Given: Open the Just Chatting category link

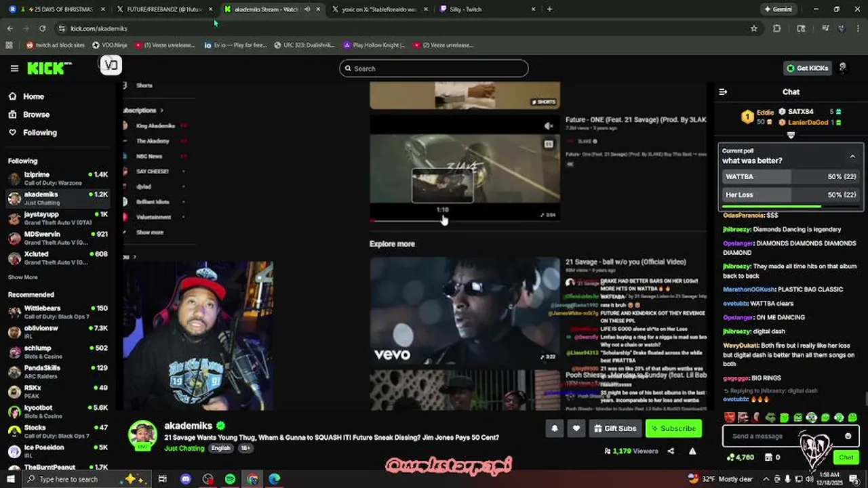Looking at the screenshot, I should [184, 449].
